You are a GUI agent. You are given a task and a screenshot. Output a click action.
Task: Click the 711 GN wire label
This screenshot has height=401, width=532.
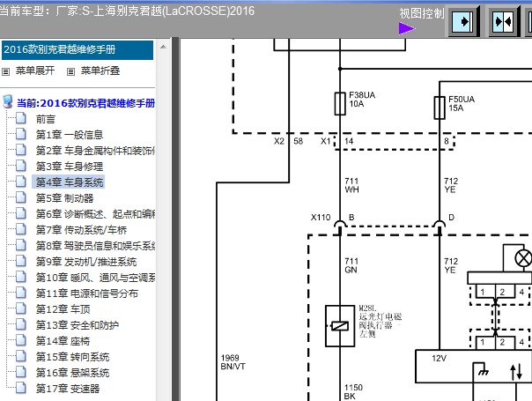[351, 265]
